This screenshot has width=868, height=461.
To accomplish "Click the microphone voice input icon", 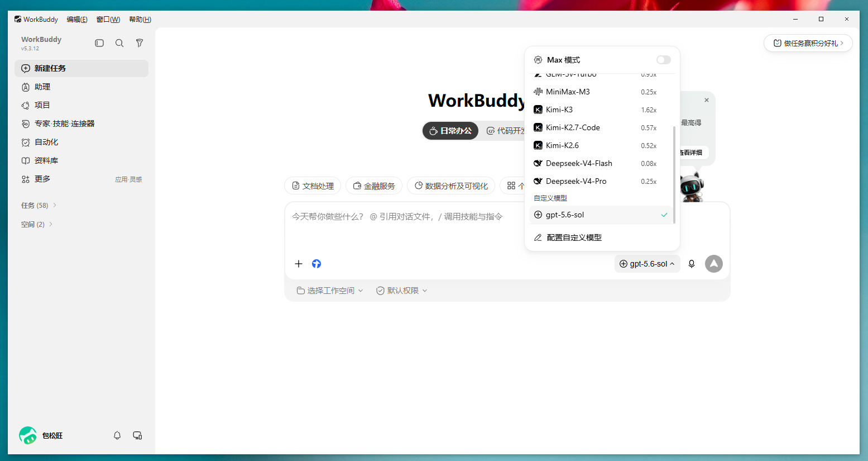I will (692, 264).
